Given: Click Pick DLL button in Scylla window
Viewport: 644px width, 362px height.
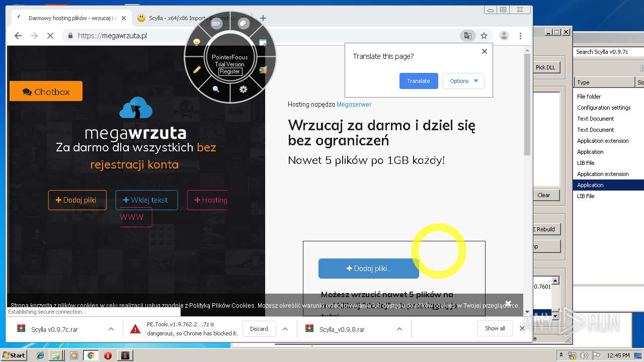Looking at the screenshot, I should point(546,67).
